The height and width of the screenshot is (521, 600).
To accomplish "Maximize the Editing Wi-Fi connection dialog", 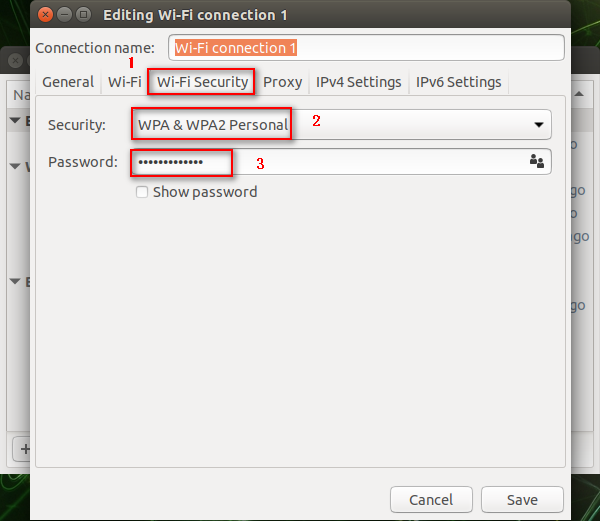I will [83, 15].
